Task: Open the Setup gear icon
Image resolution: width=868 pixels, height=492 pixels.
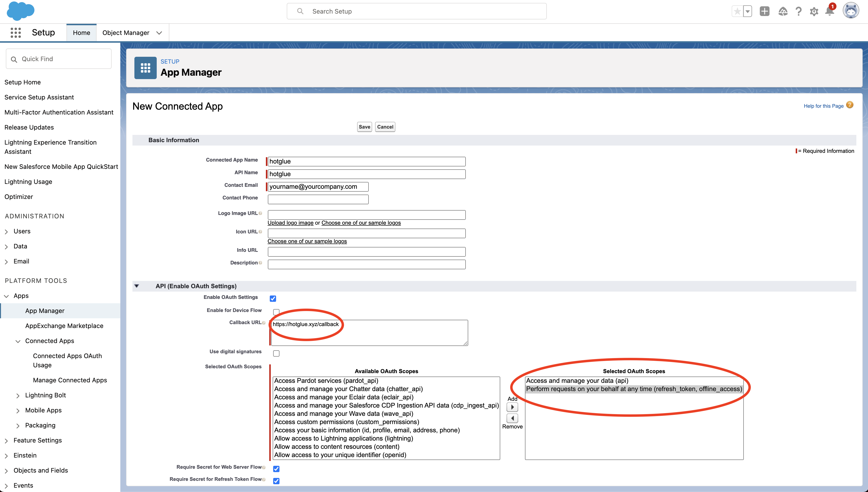Action: coord(814,12)
